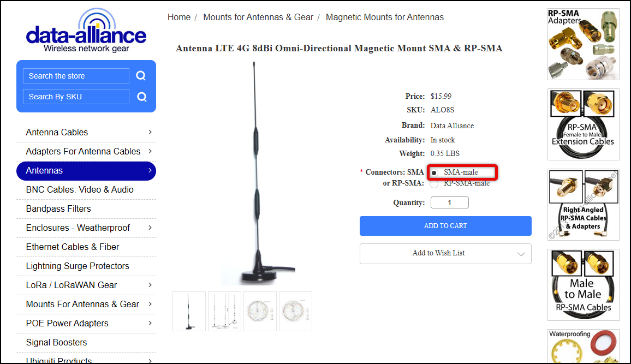Click the Quantity input field
Image resolution: width=631 pixels, height=364 pixels.
(449, 202)
